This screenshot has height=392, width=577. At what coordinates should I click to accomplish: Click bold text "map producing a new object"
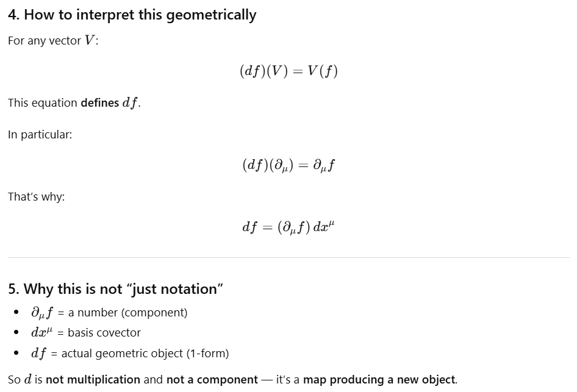point(379,380)
